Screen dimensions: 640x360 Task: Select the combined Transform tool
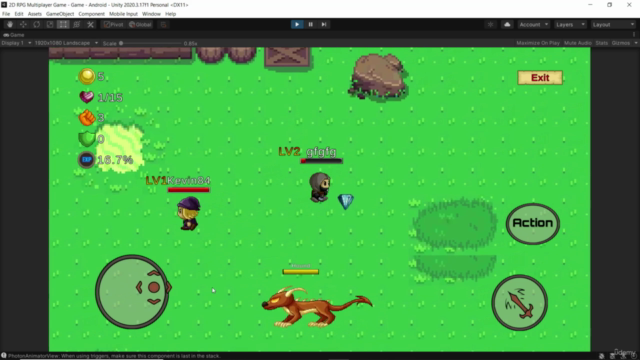tap(77, 24)
